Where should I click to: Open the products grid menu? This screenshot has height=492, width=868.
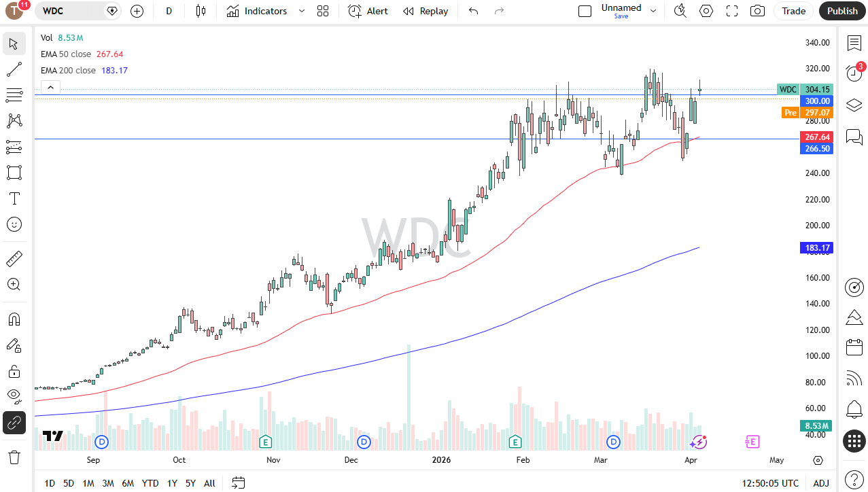click(854, 441)
